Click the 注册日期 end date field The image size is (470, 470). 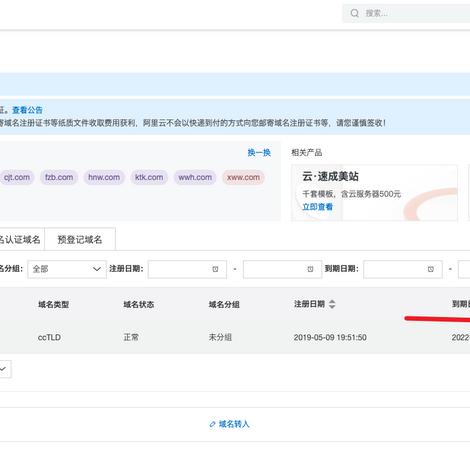(x=282, y=269)
